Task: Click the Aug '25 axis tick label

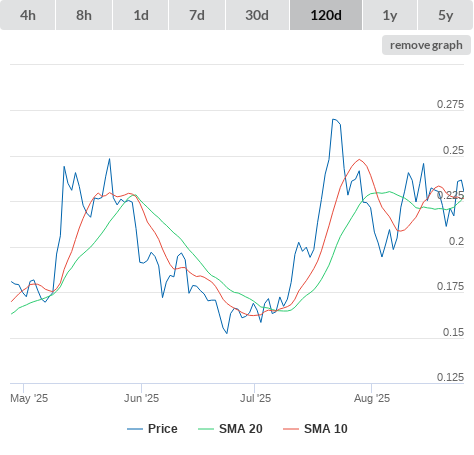Action: point(372,398)
